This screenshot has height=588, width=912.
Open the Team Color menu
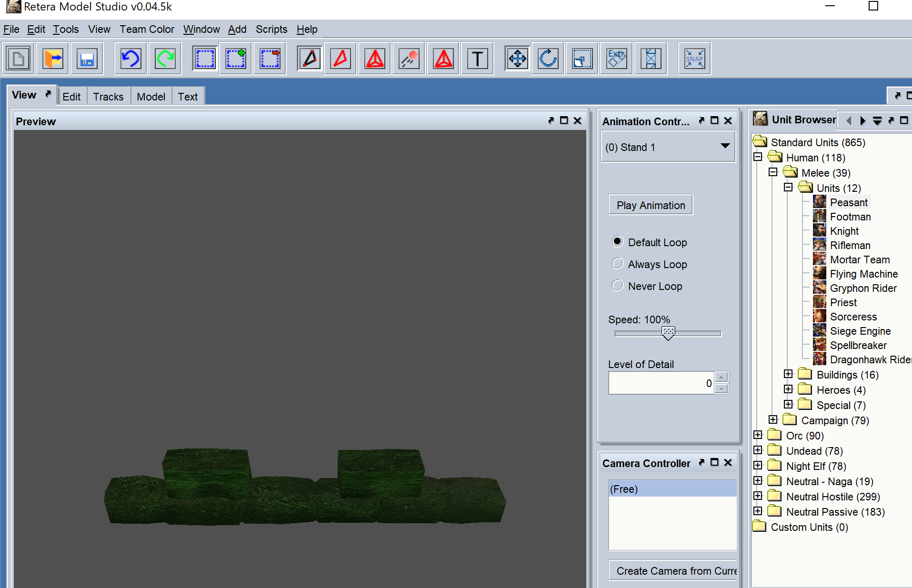[147, 30]
